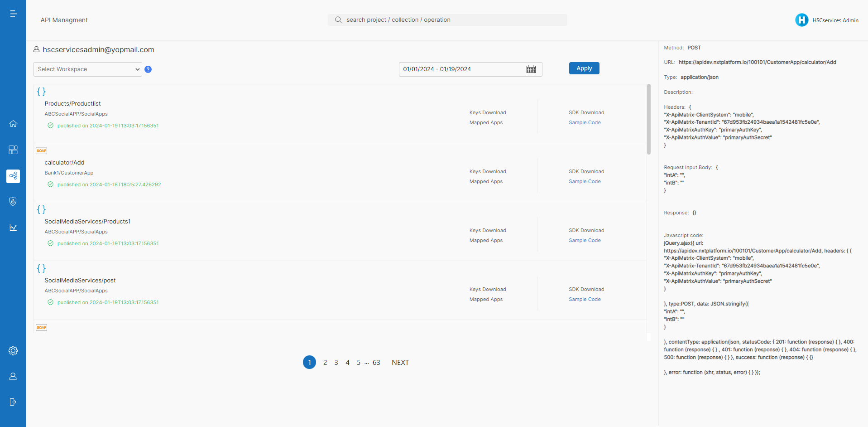Viewport: 868px width, 427px height.
Task: Open HSCservices Admin account menu
Action: [x=827, y=20]
